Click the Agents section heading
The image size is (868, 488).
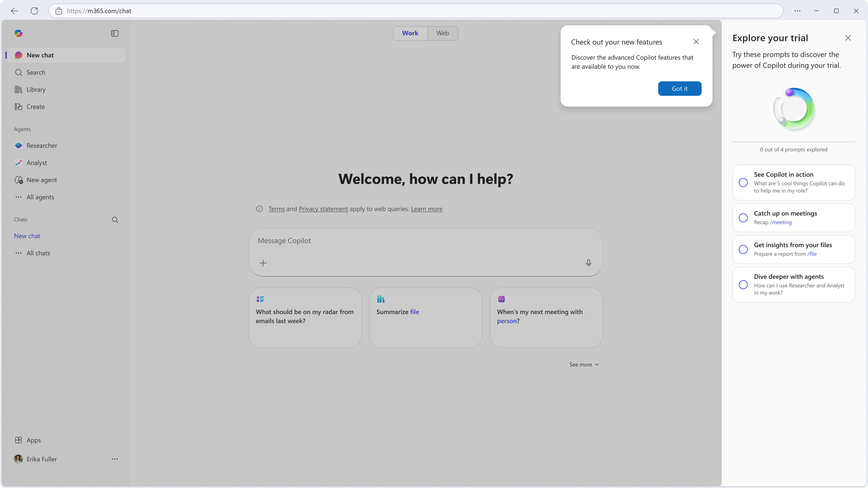coord(22,129)
